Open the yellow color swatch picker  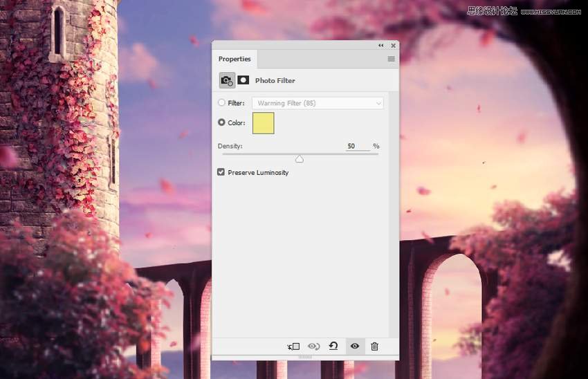coord(264,123)
